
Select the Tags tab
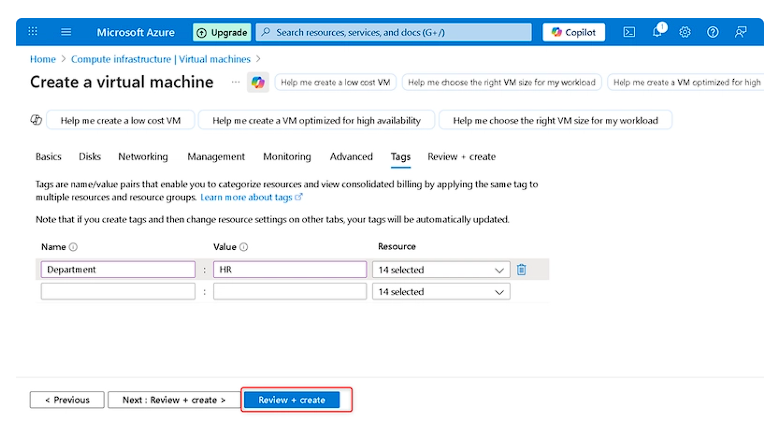click(400, 157)
